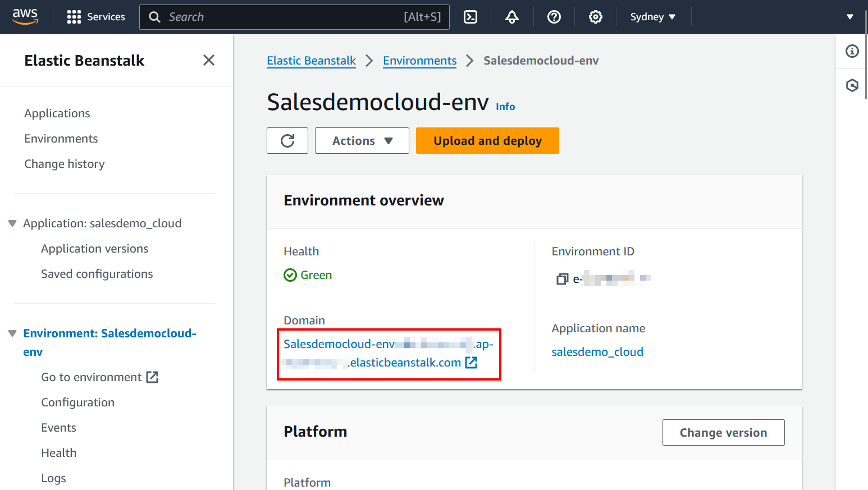Open account settings gear
The width and height of the screenshot is (868, 490).
595,17
